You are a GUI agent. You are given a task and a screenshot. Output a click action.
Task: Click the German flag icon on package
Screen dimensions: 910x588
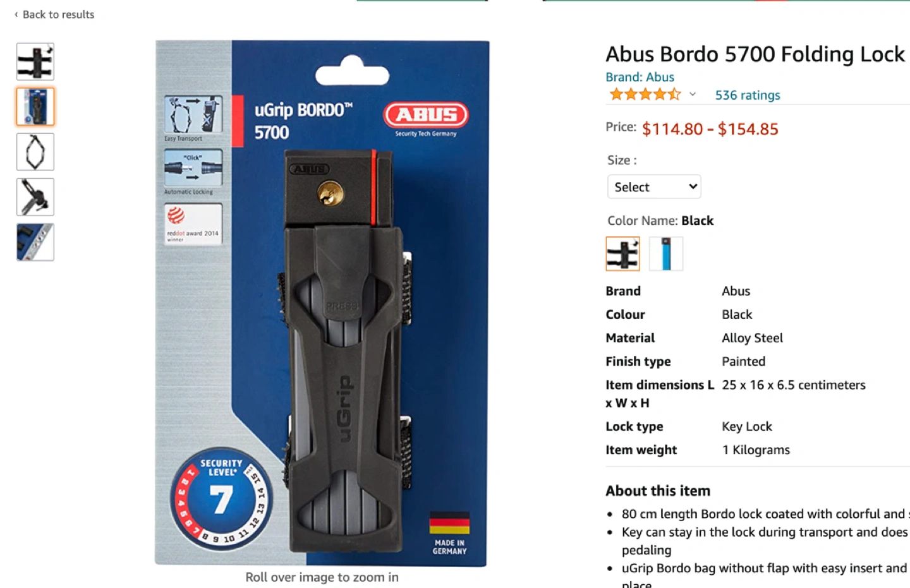click(x=449, y=523)
